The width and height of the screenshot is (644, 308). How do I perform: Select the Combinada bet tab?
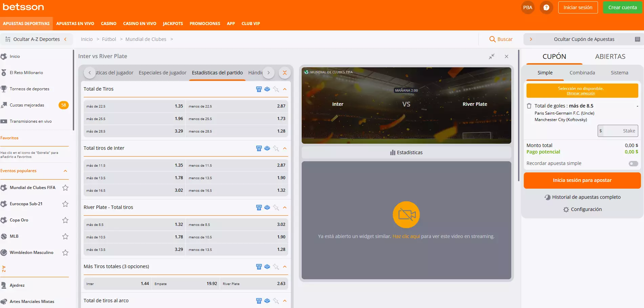point(582,73)
